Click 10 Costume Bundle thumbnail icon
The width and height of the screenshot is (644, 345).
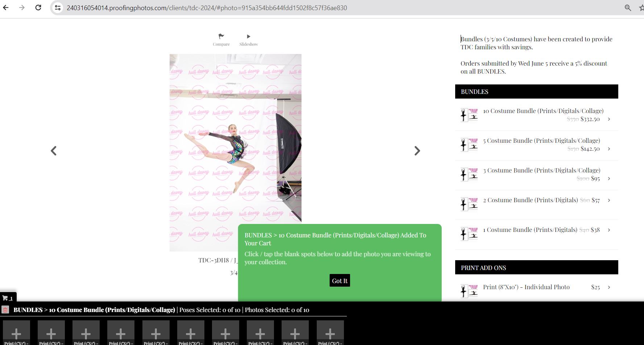[469, 115]
